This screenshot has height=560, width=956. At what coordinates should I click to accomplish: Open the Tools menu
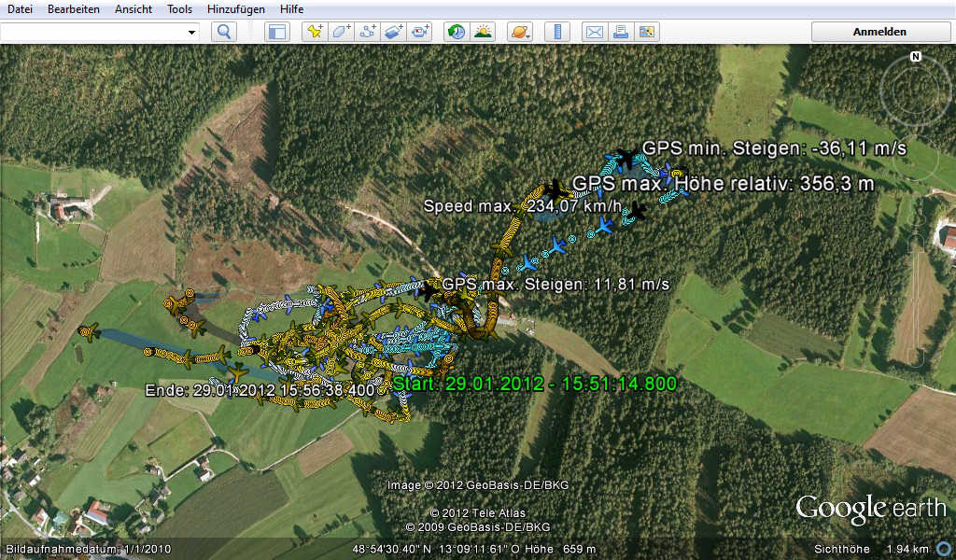click(x=180, y=8)
